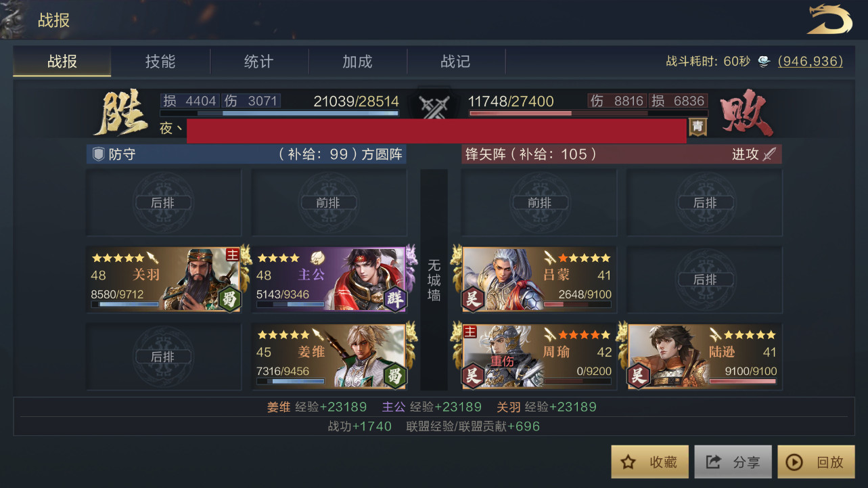Click the 收藏 favorite button
The height and width of the screenshot is (488, 868).
(x=650, y=462)
